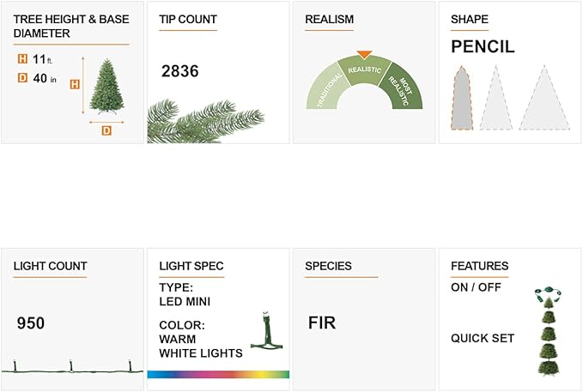Viewport: 583px width, 392px height.
Task: Click the Quick Set feature label
Action: (x=483, y=338)
